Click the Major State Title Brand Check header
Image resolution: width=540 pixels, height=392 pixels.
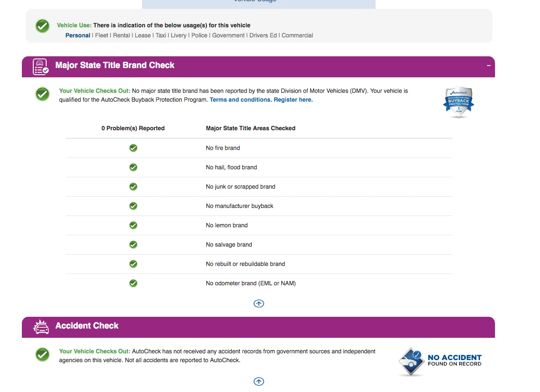click(x=258, y=67)
